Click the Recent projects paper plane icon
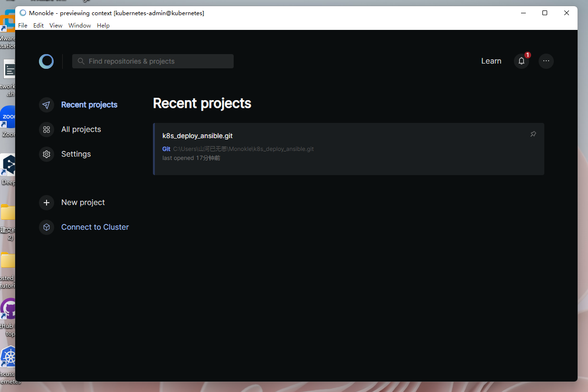Viewport: 588px width, 392px height. [47, 105]
